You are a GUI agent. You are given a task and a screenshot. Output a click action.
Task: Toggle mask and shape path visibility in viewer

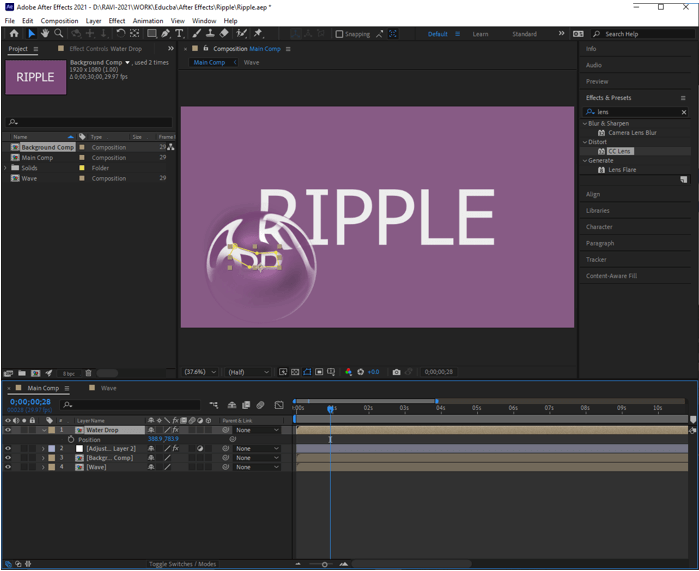coord(307,372)
